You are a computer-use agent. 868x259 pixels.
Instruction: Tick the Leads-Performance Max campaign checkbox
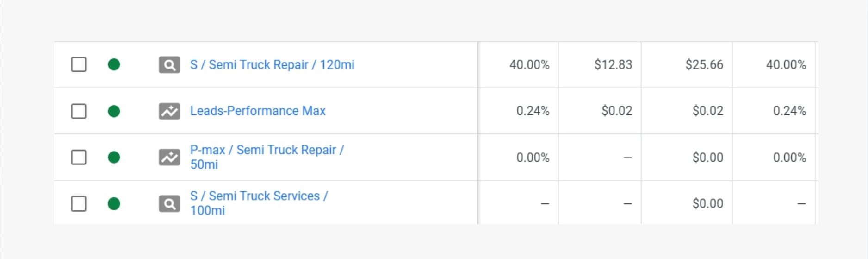point(79,111)
